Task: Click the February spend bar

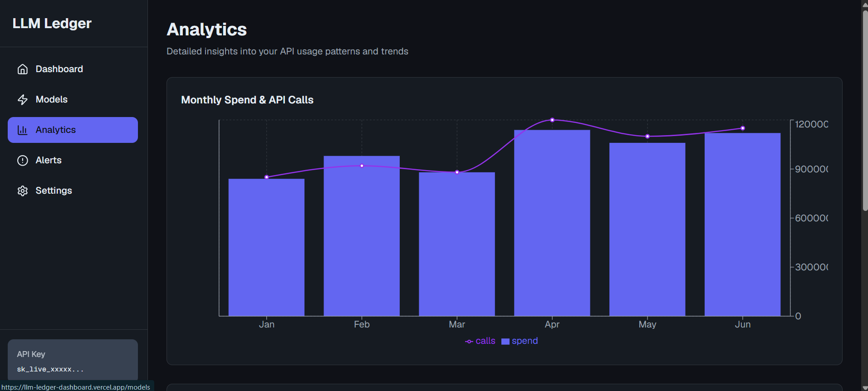Action: coord(362,236)
